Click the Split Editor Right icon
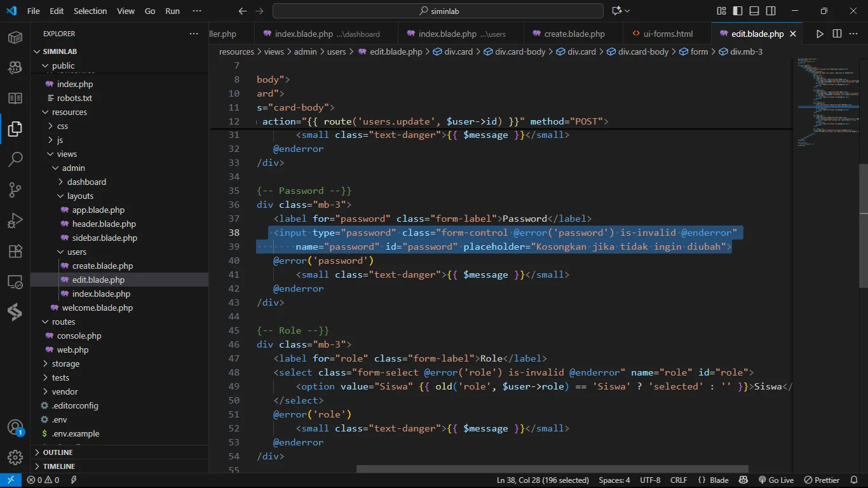 click(x=837, y=34)
